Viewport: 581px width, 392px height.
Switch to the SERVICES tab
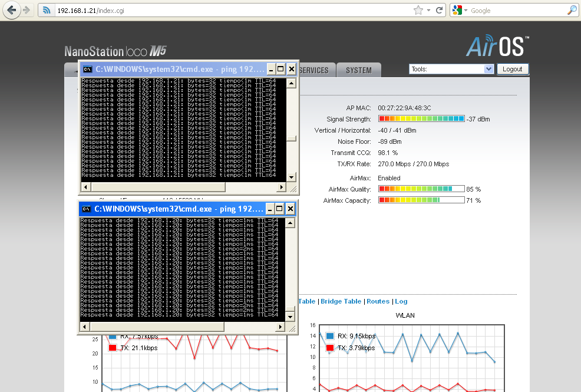314,70
